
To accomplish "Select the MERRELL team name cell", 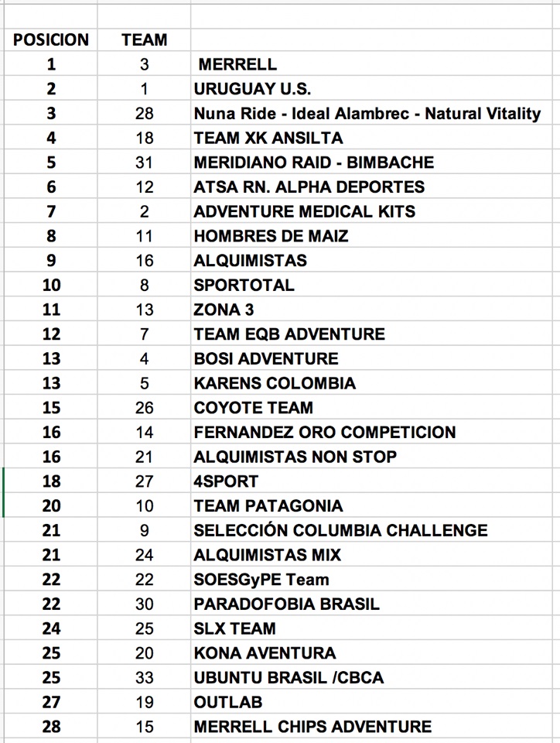I will [237, 64].
